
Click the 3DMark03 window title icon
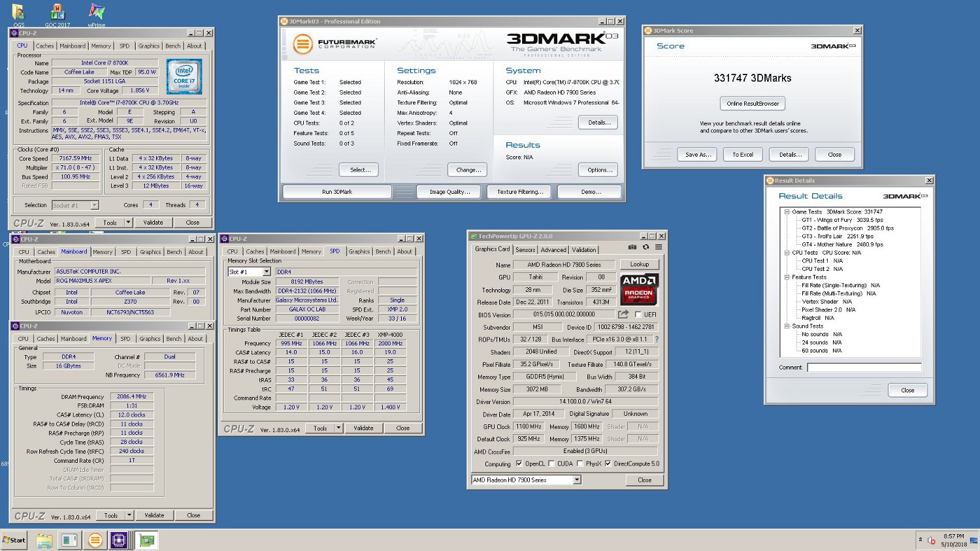tap(285, 22)
